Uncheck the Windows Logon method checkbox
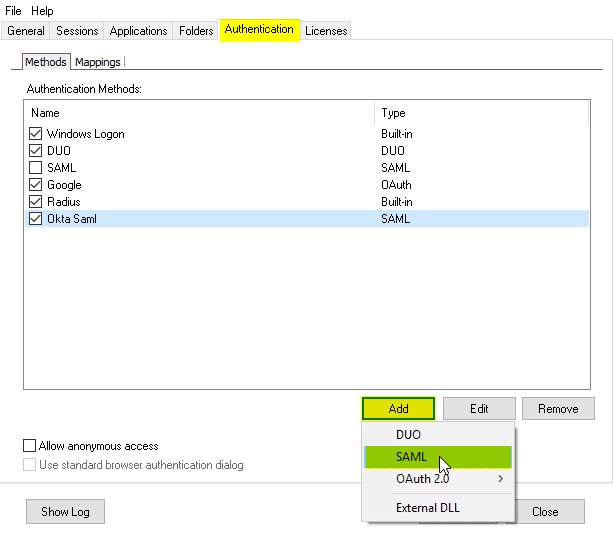 click(x=36, y=134)
